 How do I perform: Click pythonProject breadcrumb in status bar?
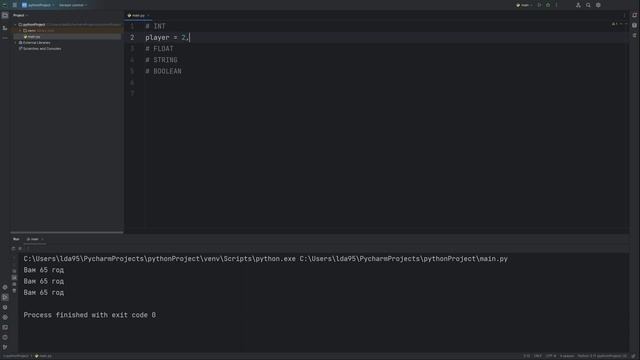click(16, 356)
